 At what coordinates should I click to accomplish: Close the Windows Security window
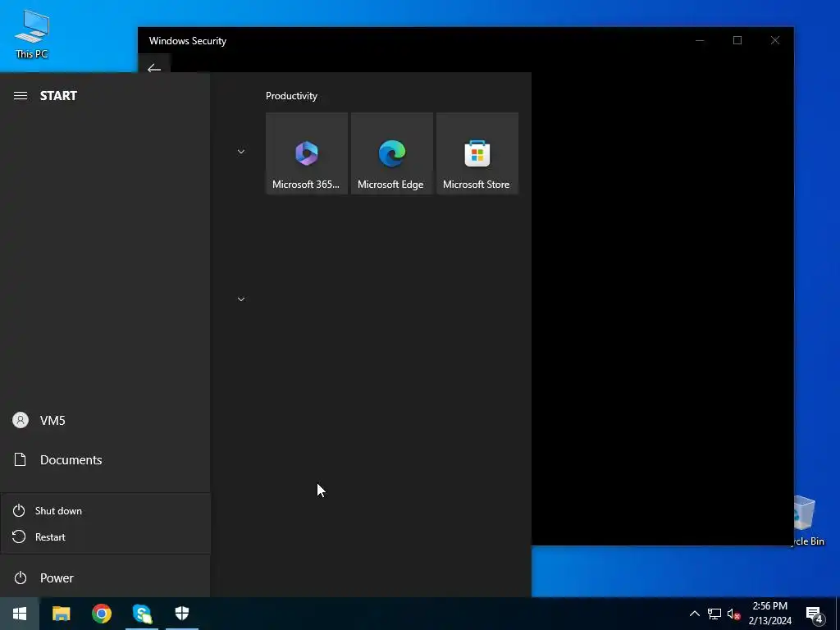pyautogui.click(x=775, y=40)
